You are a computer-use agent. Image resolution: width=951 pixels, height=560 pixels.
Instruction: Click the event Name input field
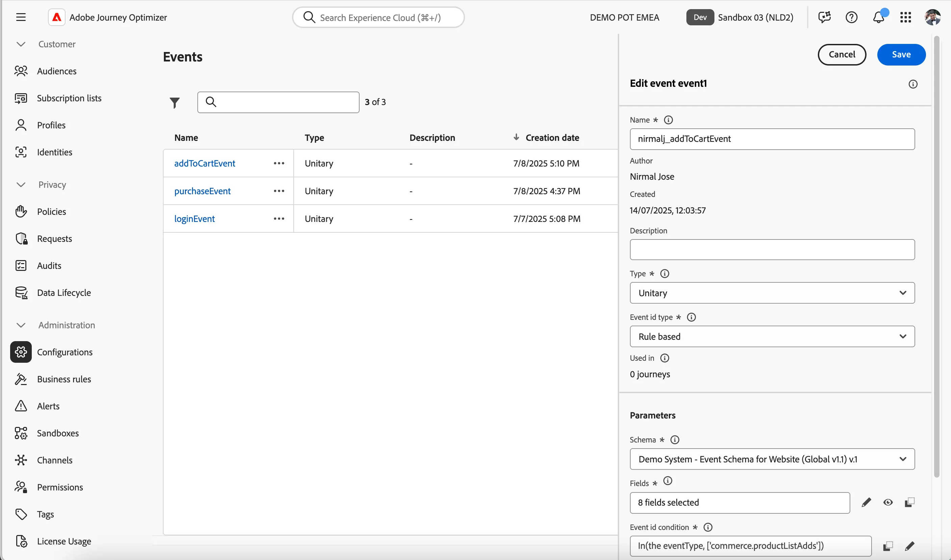[772, 139]
